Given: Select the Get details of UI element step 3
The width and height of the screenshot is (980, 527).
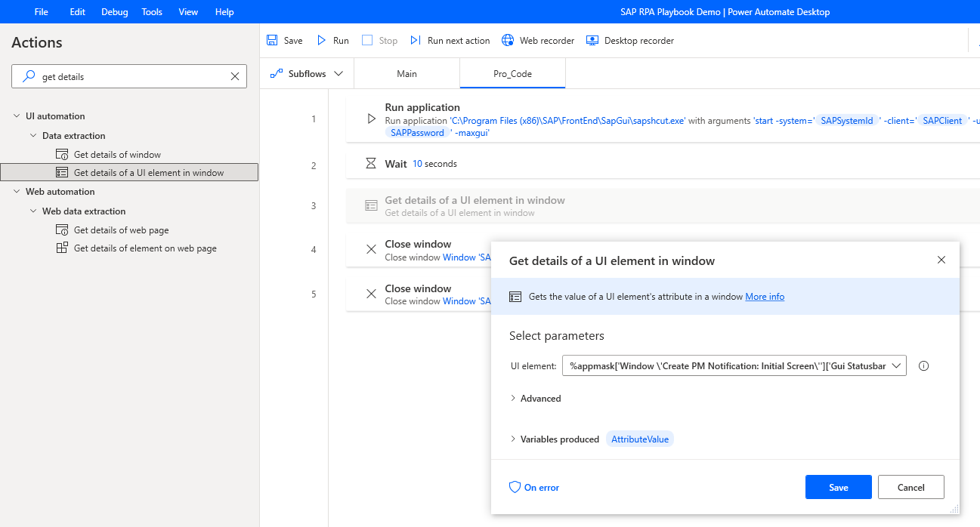Looking at the screenshot, I should pos(663,206).
